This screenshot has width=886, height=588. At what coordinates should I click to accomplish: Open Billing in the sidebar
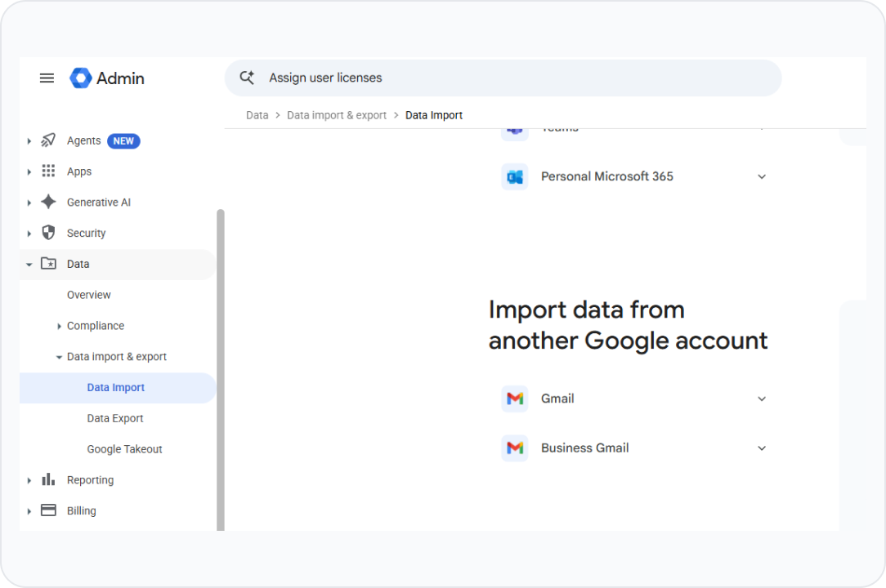click(x=82, y=510)
